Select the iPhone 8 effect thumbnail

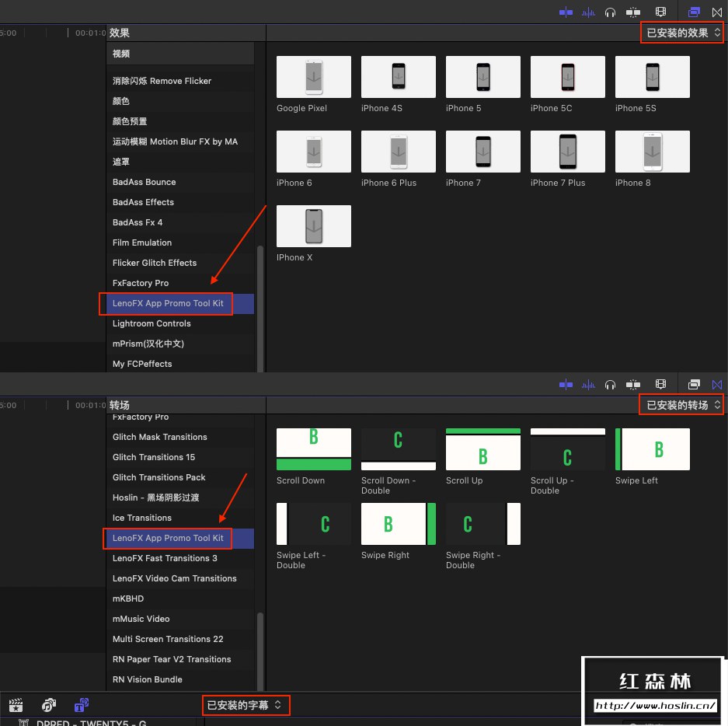click(x=653, y=152)
